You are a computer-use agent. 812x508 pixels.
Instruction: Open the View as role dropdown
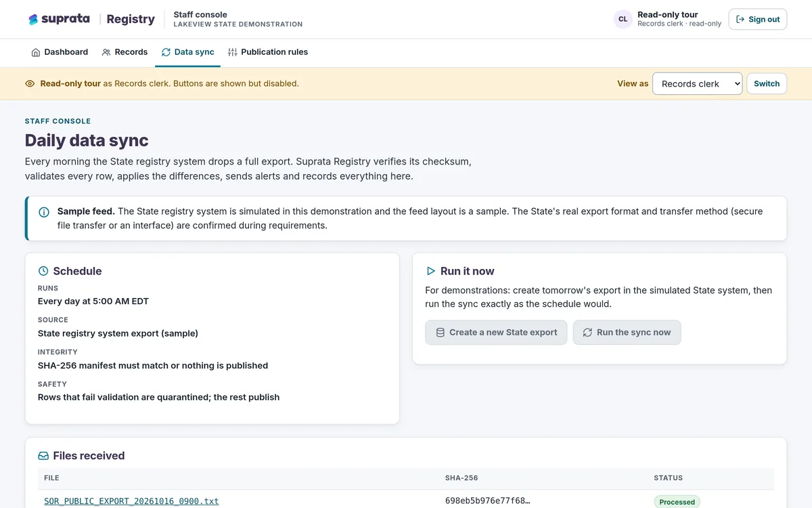pyautogui.click(x=697, y=84)
